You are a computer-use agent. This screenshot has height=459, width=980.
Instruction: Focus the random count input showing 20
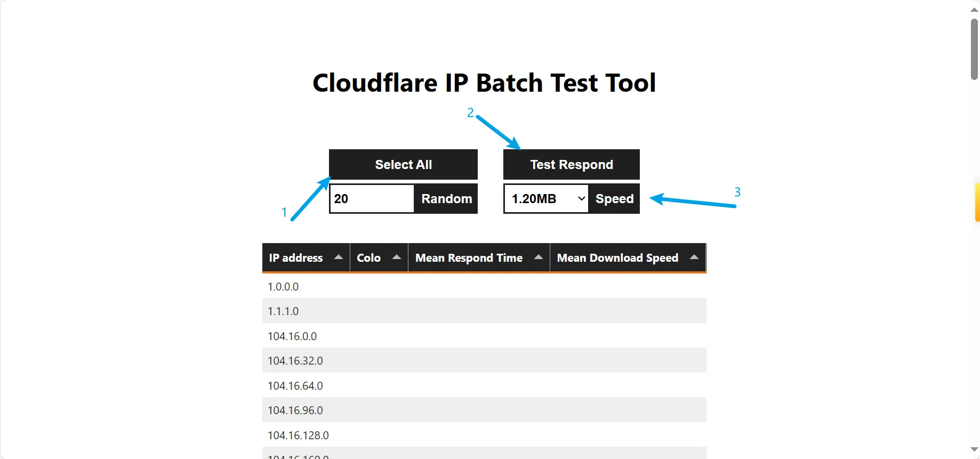tap(372, 199)
